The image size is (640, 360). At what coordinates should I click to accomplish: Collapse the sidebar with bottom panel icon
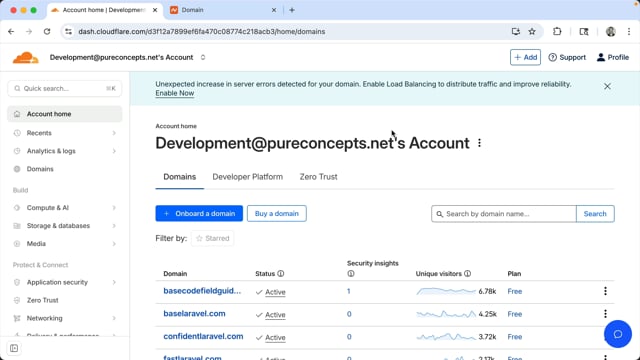pyautogui.click(x=14, y=349)
